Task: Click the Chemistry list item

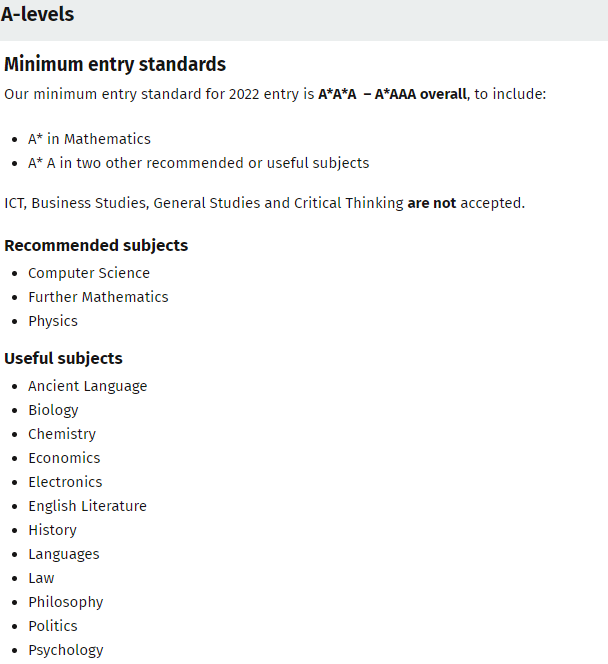Action: click(x=62, y=434)
